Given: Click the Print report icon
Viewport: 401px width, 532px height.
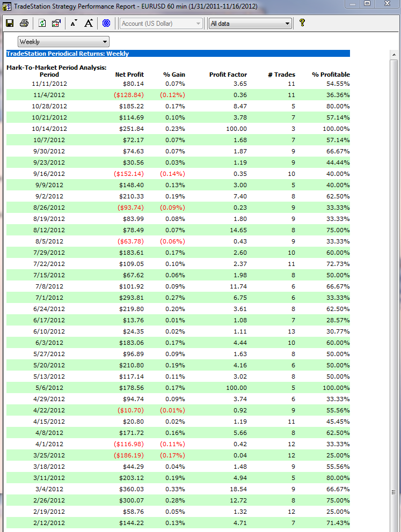Looking at the screenshot, I should click(24, 23).
